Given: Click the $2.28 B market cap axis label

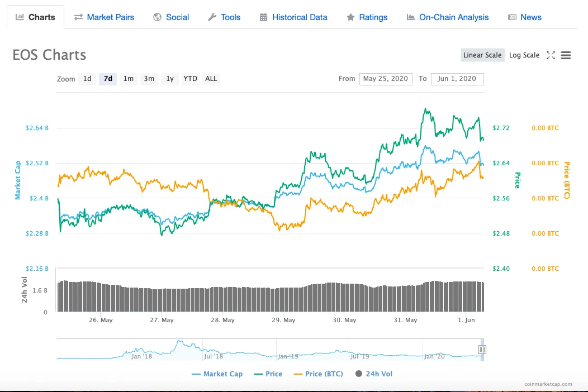Looking at the screenshot, I should coord(37,233).
